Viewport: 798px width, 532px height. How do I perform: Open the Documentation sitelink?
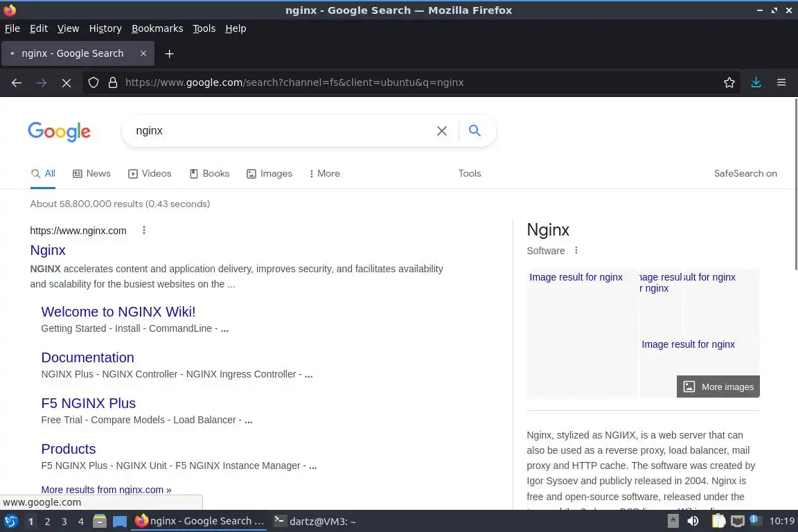(x=87, y=357)
